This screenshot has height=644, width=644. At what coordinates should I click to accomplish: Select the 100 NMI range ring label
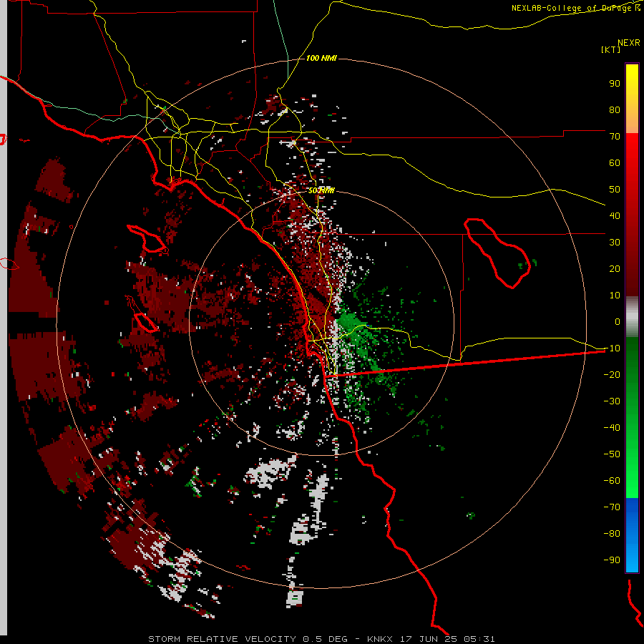coord(321,58)
